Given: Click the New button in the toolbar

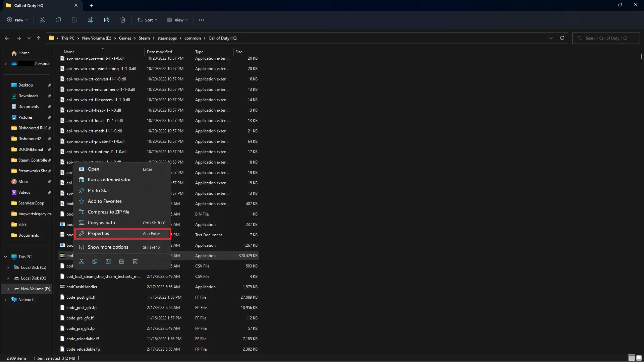Looking at the screenshot, I should [17, 20].
